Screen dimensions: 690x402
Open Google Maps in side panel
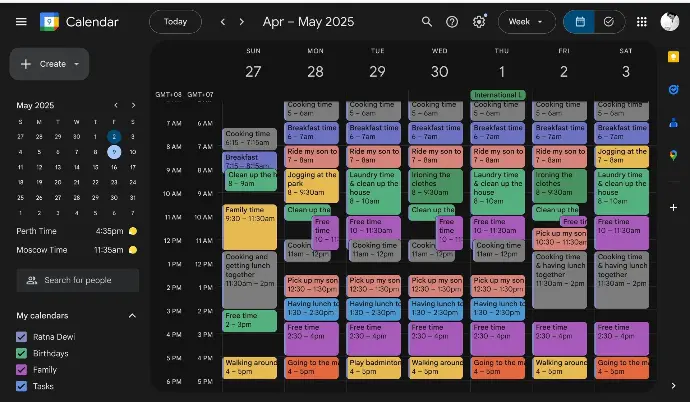point(673,155)
